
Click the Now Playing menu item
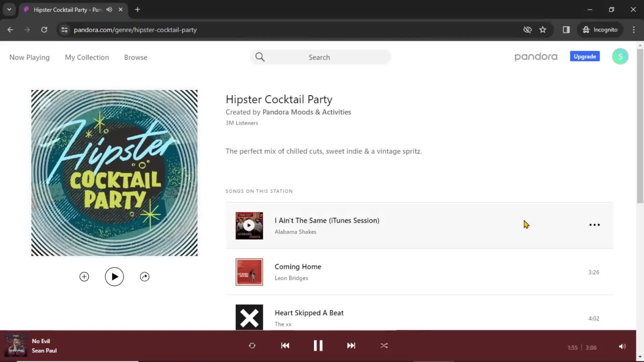click(29, 57)
